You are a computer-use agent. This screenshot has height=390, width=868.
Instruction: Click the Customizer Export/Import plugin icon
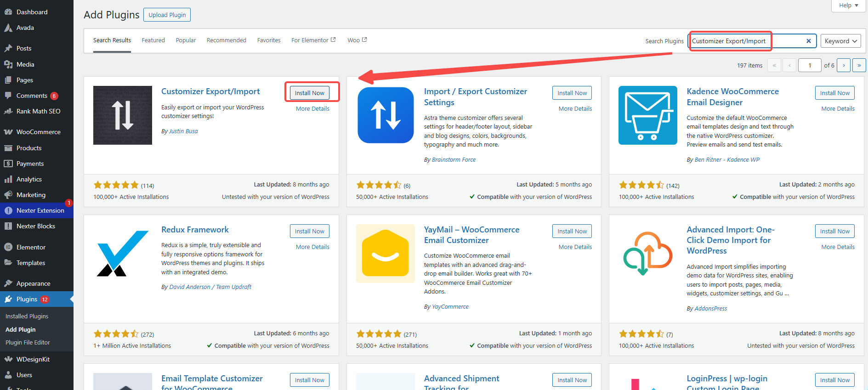click(x=122, y=115)
